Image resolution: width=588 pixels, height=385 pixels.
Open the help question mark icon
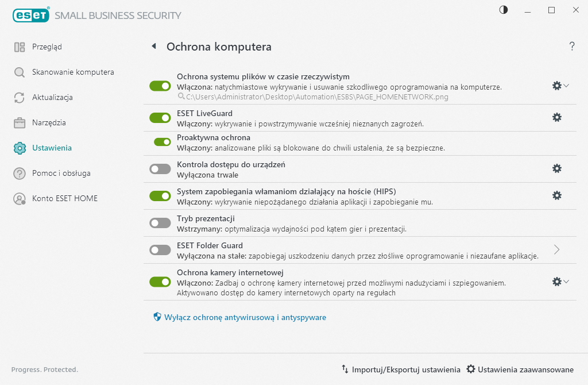(572, 47)
